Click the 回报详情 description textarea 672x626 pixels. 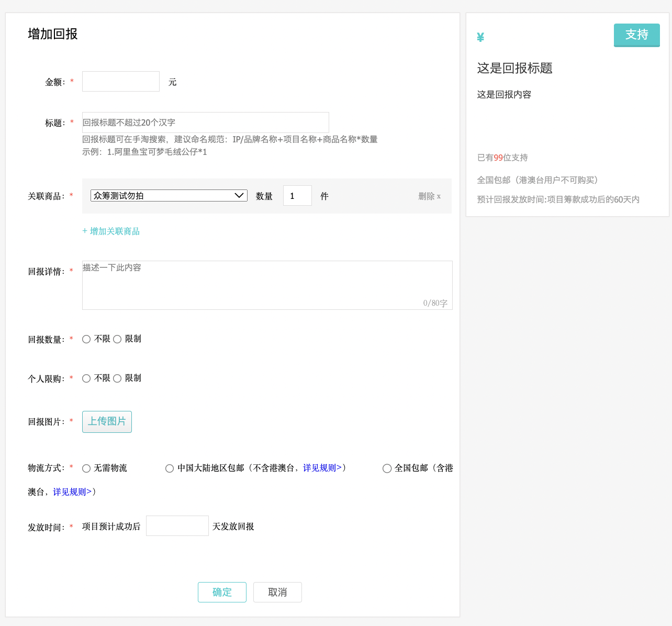267,285
